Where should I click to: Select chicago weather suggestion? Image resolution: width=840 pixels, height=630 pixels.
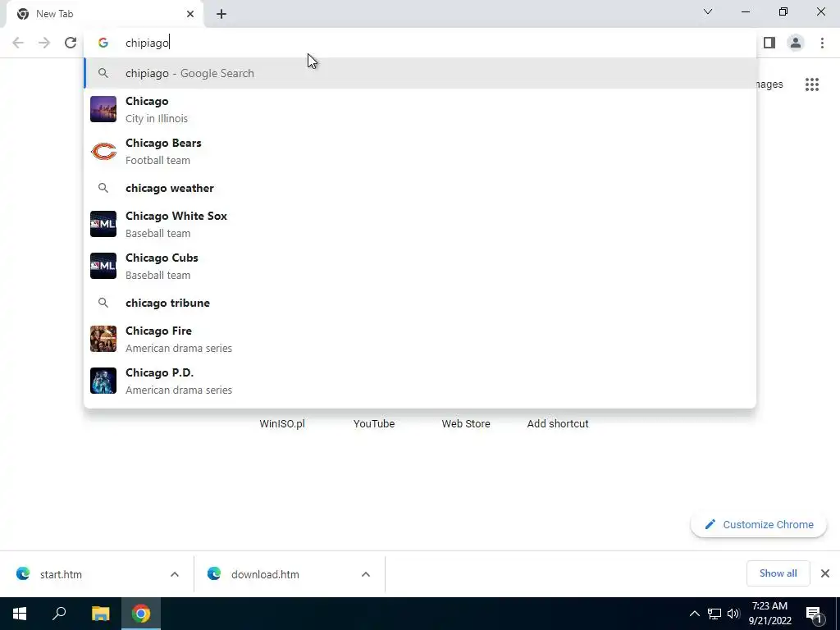click(x=420, y=188)
